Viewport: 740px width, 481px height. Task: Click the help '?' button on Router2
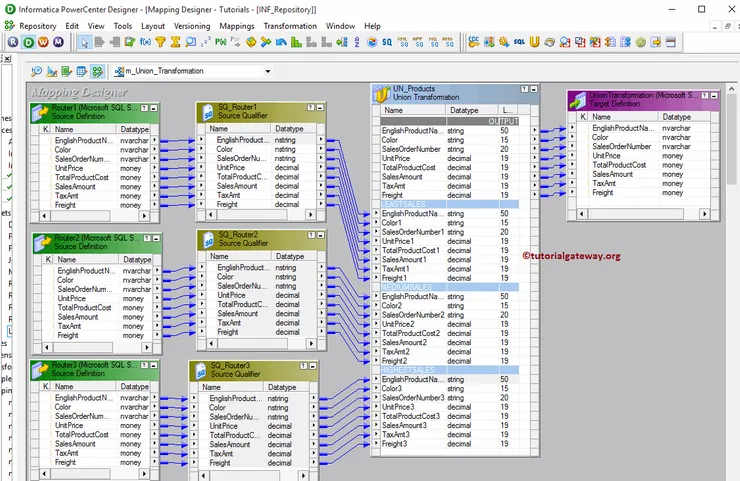(x=147, y=238)
